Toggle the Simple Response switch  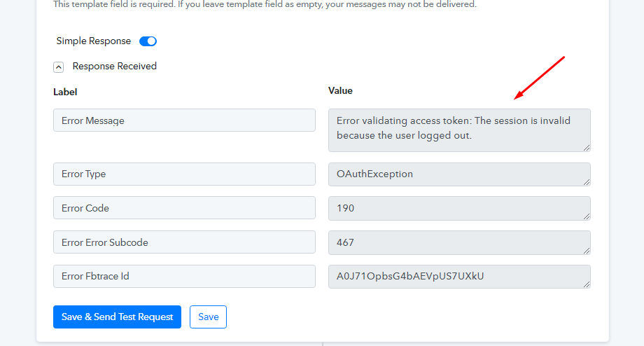click(148, 41)
